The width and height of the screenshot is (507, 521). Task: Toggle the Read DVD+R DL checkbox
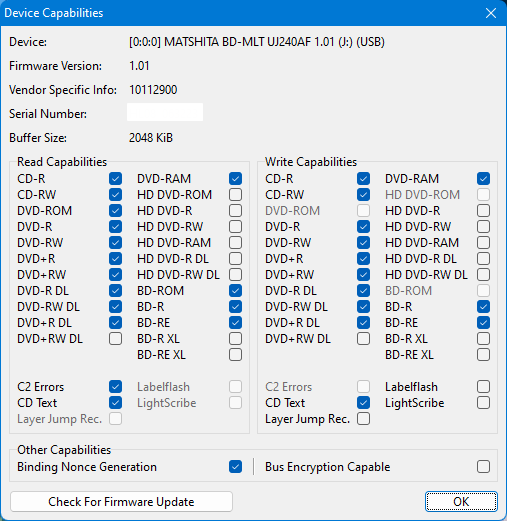click(x=115, y=323)
